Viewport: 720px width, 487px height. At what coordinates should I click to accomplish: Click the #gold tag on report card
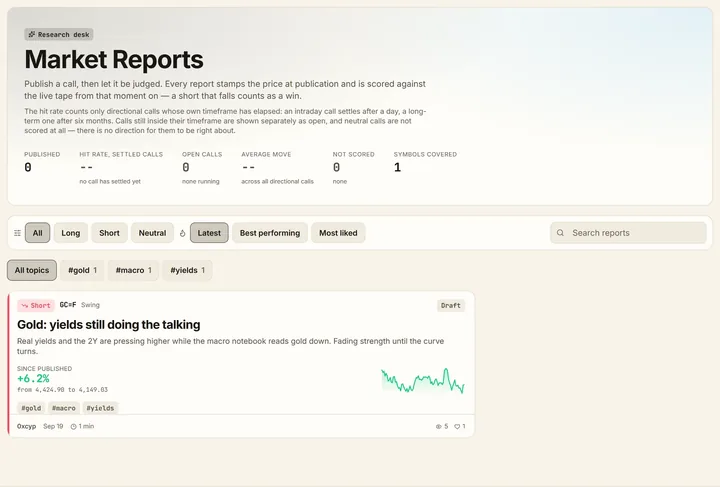click(31, 408)
